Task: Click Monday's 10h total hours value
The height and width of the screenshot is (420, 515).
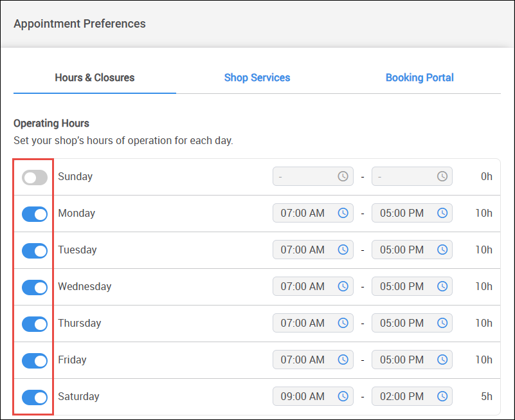Action: pyautogui.click(x=484, y=213)
